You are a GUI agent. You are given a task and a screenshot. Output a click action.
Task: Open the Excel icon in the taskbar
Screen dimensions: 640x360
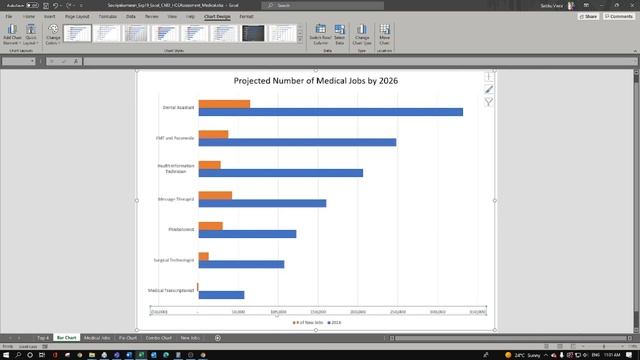coord(141,355)
